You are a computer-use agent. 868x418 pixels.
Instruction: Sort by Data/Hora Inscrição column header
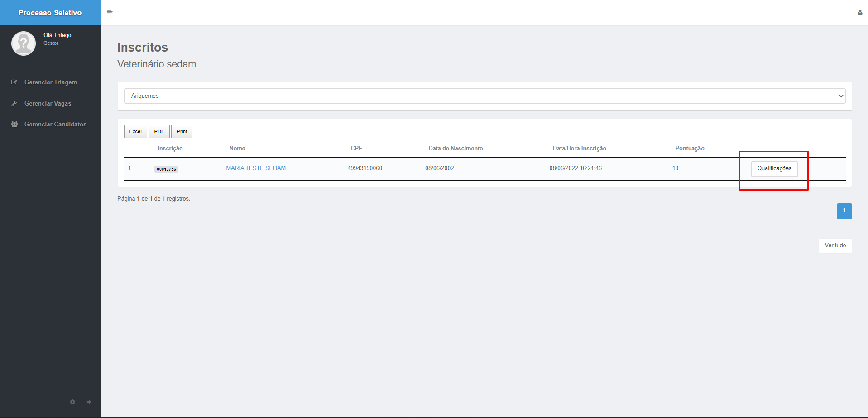(x=580, y=148)
